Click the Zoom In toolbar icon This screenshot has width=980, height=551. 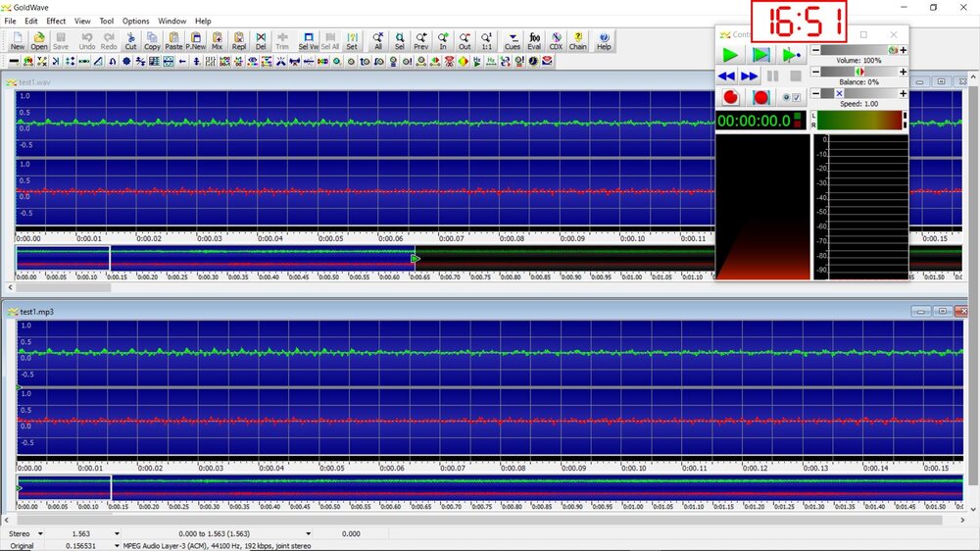[443, 40]
